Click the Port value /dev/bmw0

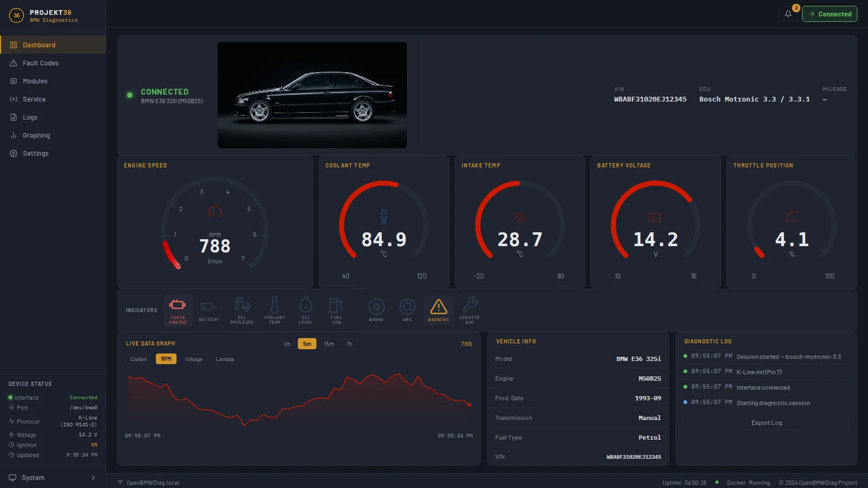pos(84,408)
